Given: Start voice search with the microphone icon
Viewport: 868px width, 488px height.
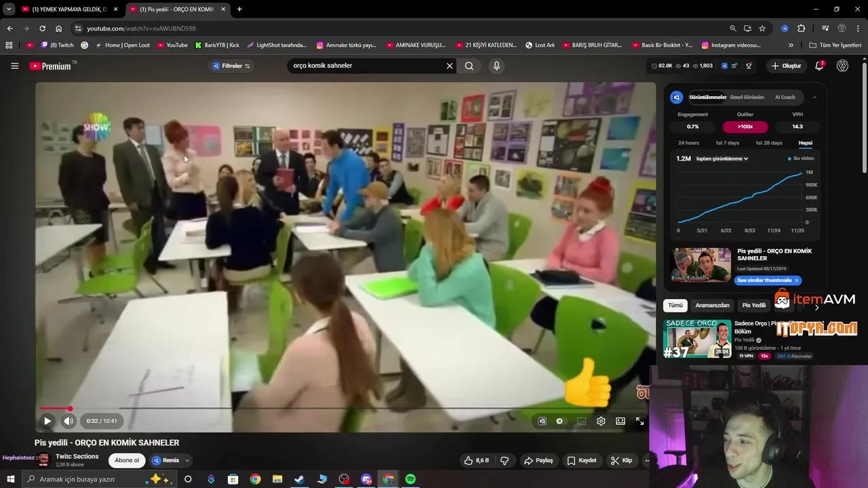Looking at the screenshot, I should coord(496,66).
